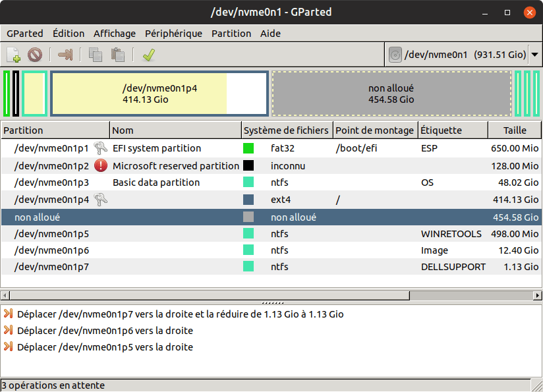Click the gray non alloué color swatch
The image size is (543, 392).
click(x=248, y=217)
